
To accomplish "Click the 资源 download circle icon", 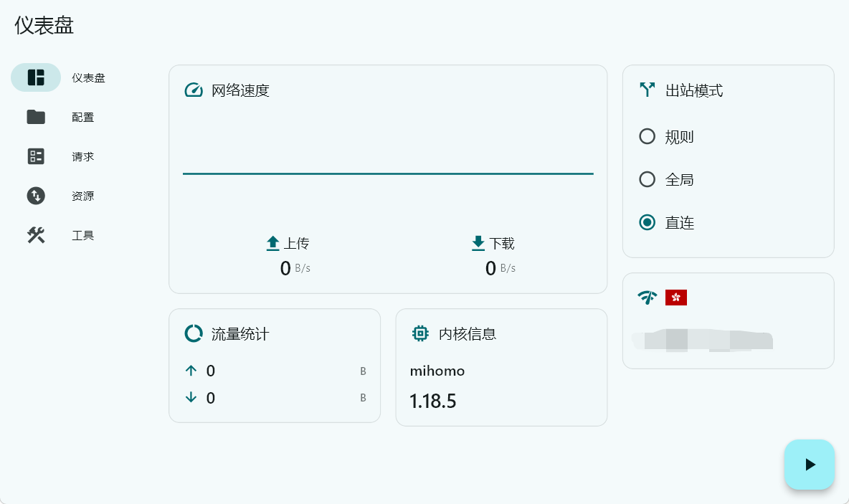I will [36, 196].
